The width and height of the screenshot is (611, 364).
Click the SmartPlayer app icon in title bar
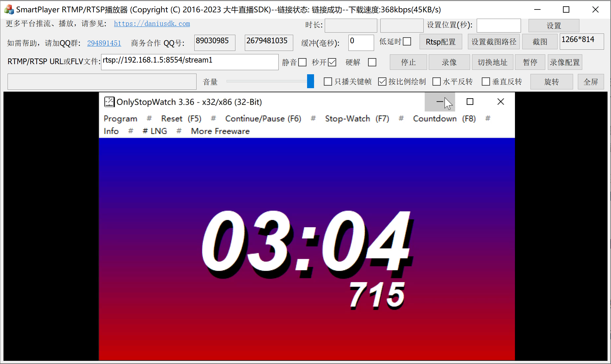tap(9, 9)
